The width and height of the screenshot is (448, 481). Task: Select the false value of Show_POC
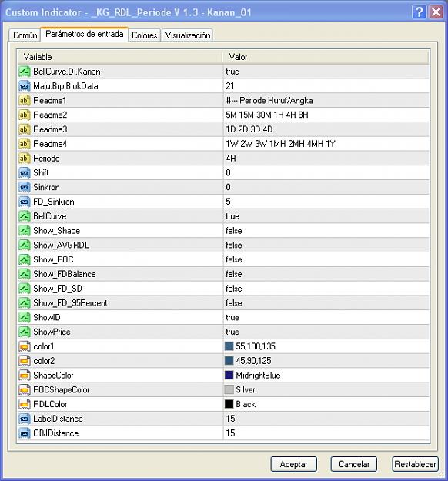233,259
